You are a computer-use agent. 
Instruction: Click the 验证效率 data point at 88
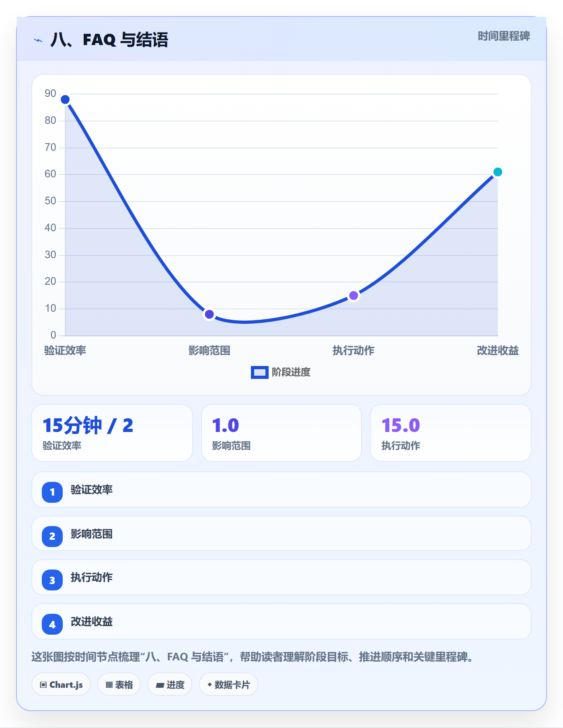[x=65, y=99]
